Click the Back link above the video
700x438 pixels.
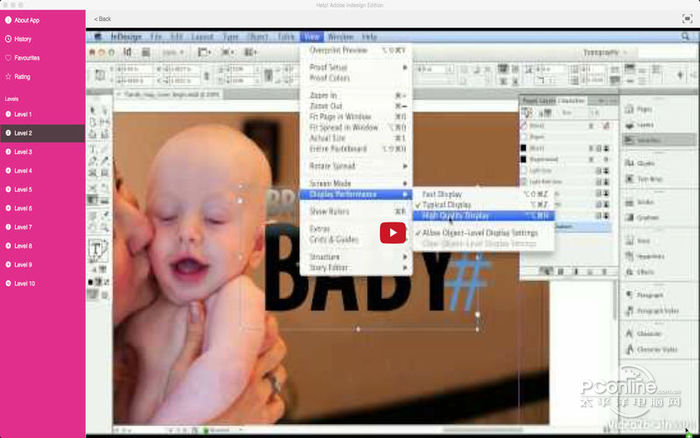[103, 19]
